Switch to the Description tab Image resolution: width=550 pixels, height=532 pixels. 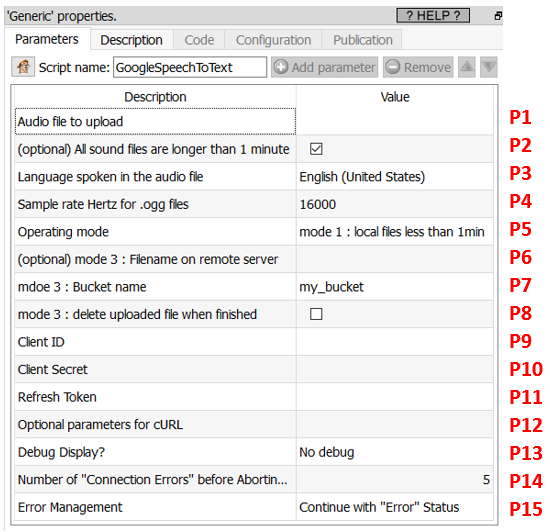coord(132,40)
